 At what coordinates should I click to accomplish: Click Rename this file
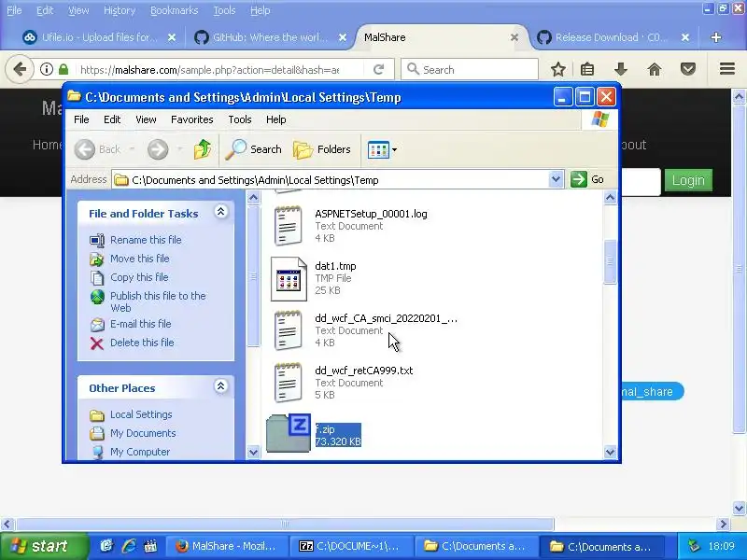(146, 240)
